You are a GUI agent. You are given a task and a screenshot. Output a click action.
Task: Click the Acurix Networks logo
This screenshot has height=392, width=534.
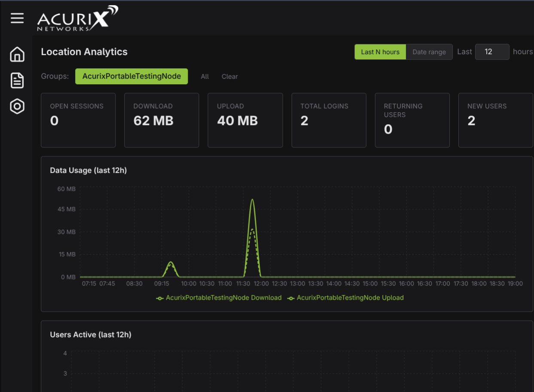point(77,18)
